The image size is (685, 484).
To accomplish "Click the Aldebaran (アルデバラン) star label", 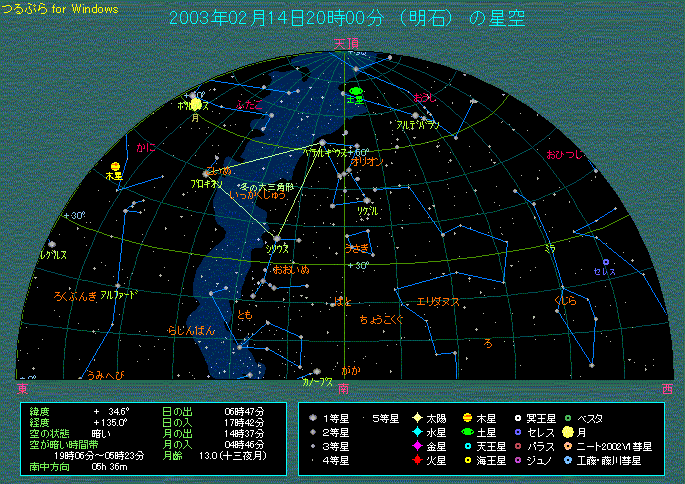I will pyautogui.click(x=417, y=126).
